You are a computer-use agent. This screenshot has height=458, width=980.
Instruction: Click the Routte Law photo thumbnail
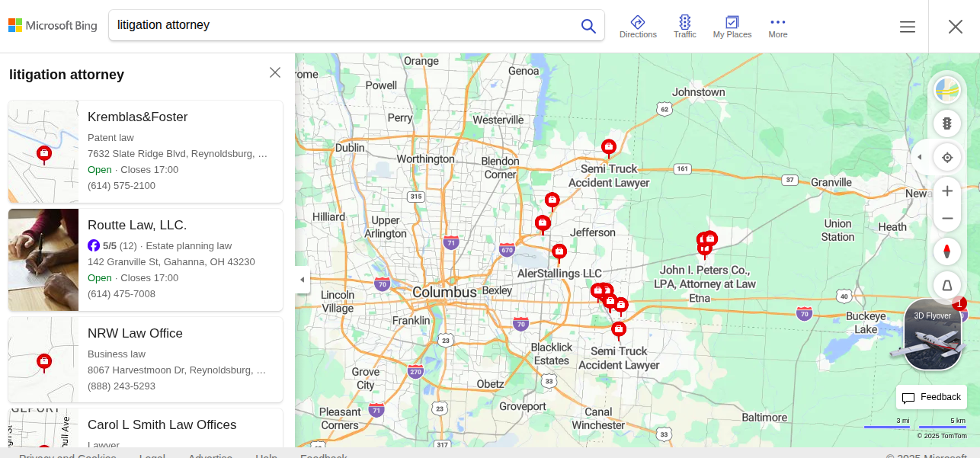[43, 260]
